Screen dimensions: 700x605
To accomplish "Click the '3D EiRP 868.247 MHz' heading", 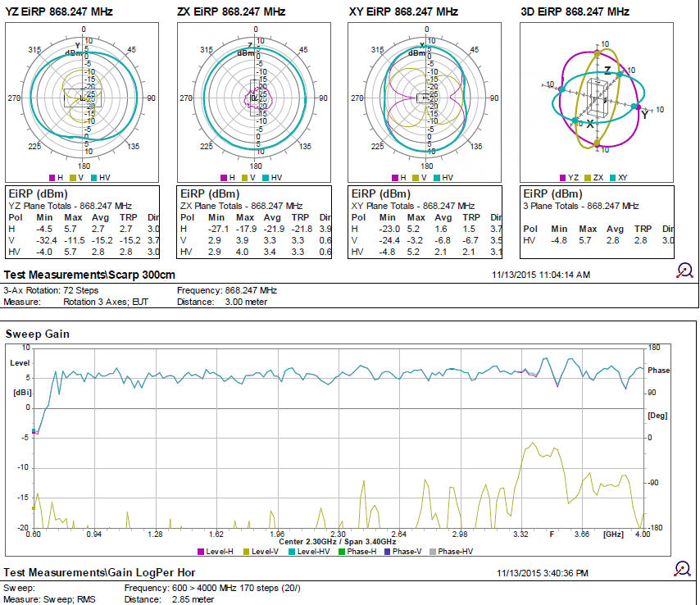I will click(575, 11).
